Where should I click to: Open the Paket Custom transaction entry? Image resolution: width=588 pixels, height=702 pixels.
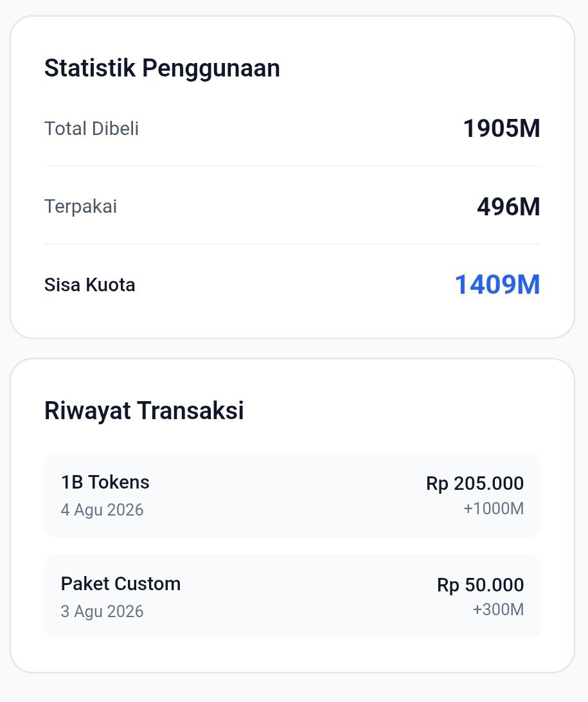tap(292, 597)
